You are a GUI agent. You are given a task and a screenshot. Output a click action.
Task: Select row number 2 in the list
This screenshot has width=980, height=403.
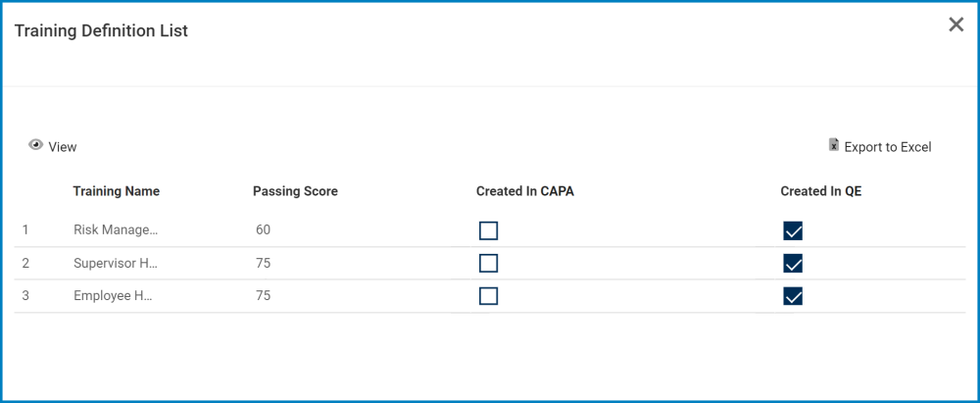[x=25, y=263]
